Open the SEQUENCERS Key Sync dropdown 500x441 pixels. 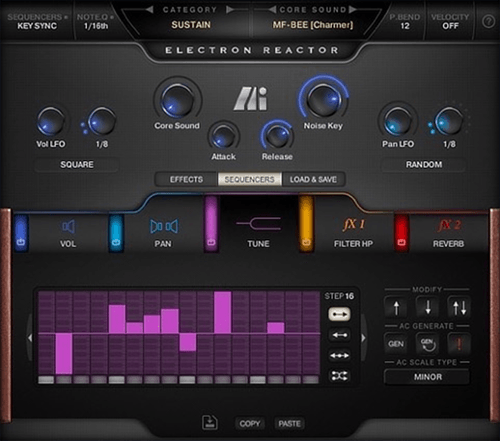tap(37, 21)
